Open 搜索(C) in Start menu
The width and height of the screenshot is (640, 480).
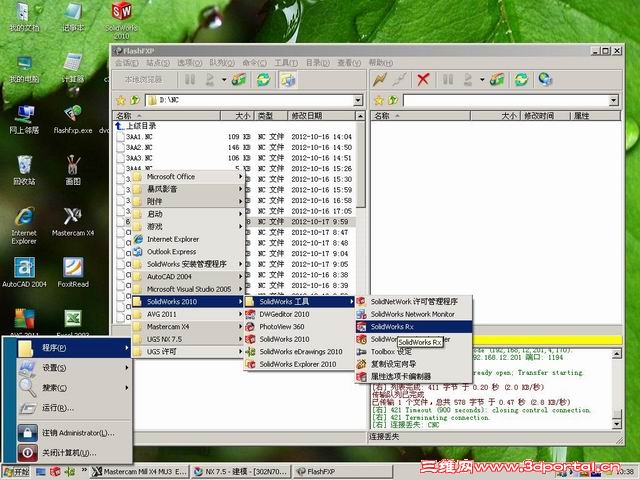pos(73,388)
